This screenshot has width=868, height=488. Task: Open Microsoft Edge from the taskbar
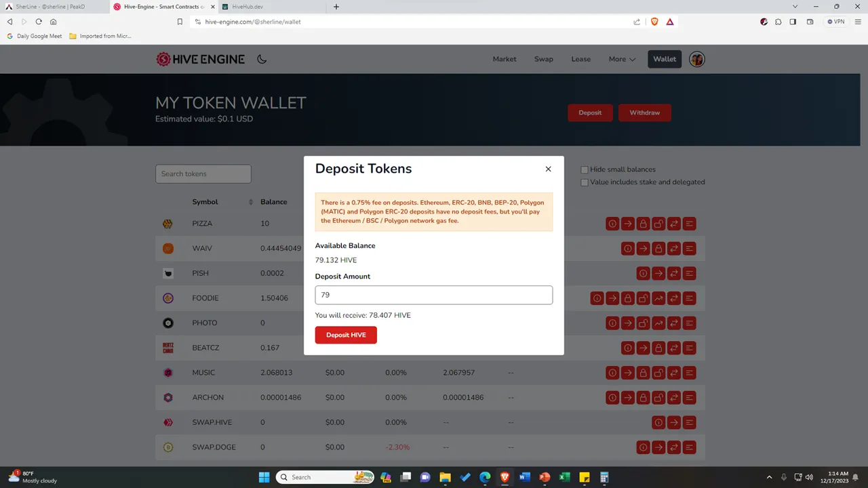(x=485, y=477)
